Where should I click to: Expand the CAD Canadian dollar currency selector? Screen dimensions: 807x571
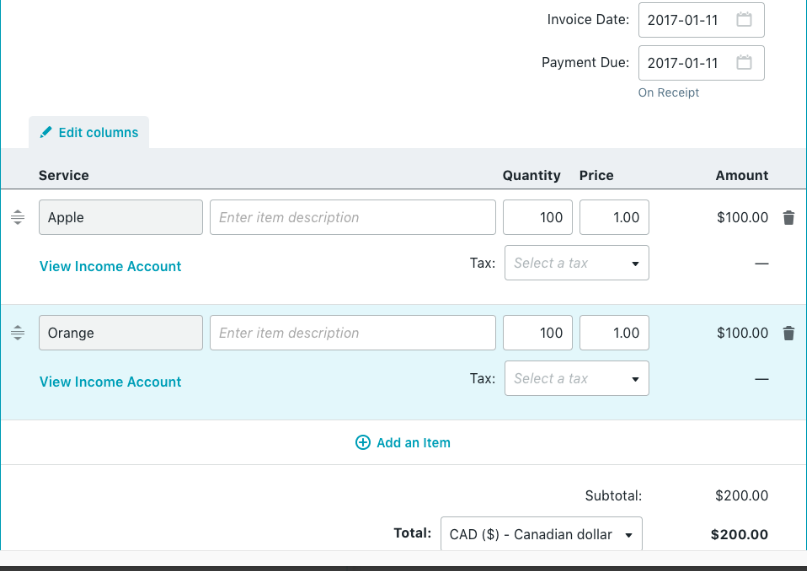coord(541,534)
